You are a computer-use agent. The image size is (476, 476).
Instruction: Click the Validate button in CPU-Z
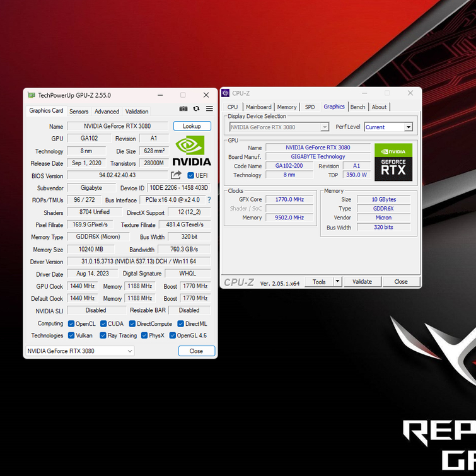362,282
